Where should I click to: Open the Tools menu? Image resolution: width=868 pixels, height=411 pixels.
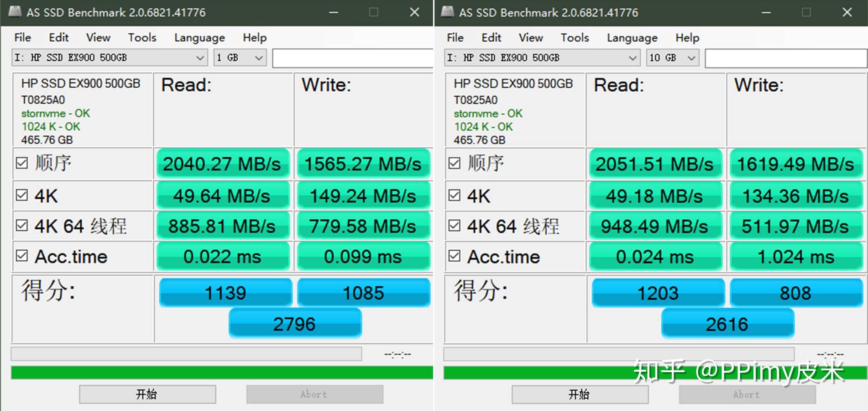(141, 37)
